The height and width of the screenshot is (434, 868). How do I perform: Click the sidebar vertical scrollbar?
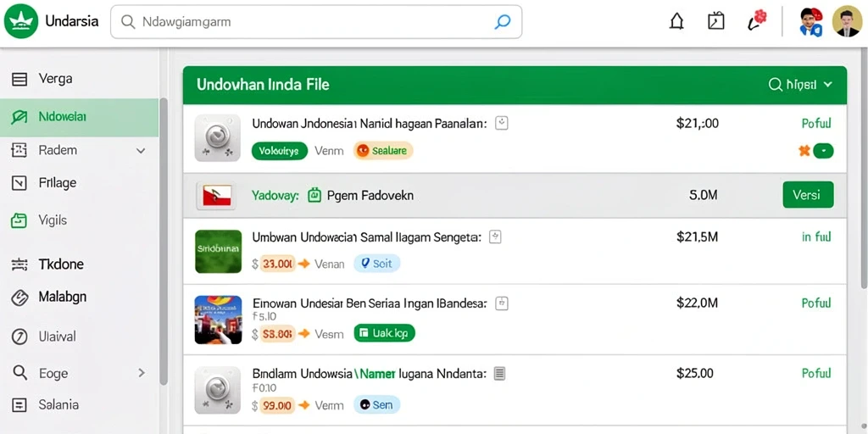pos(164,241)
